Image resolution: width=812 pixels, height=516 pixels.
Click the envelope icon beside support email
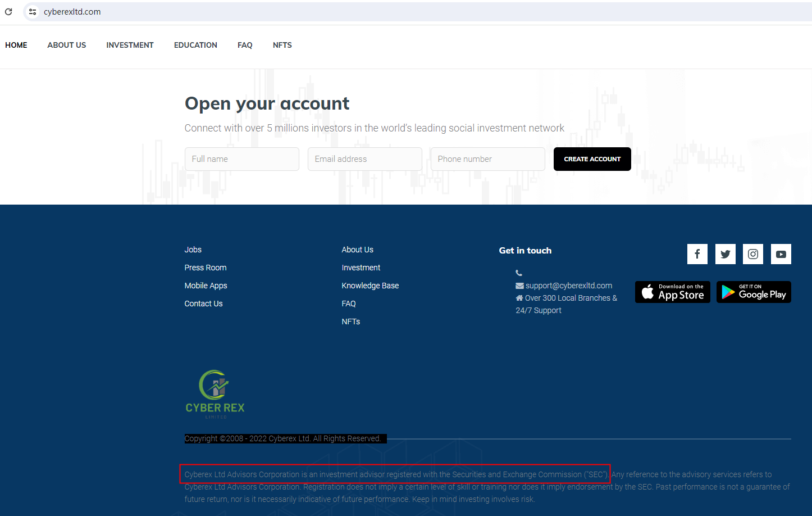click(519, 286)
